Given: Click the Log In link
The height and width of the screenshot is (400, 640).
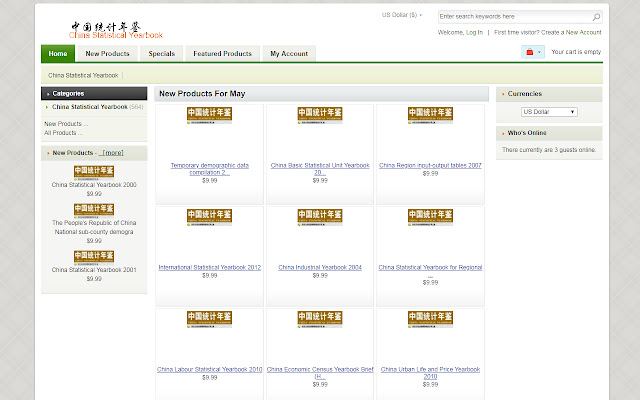Looking at the screenshot, I should point(474,32).
